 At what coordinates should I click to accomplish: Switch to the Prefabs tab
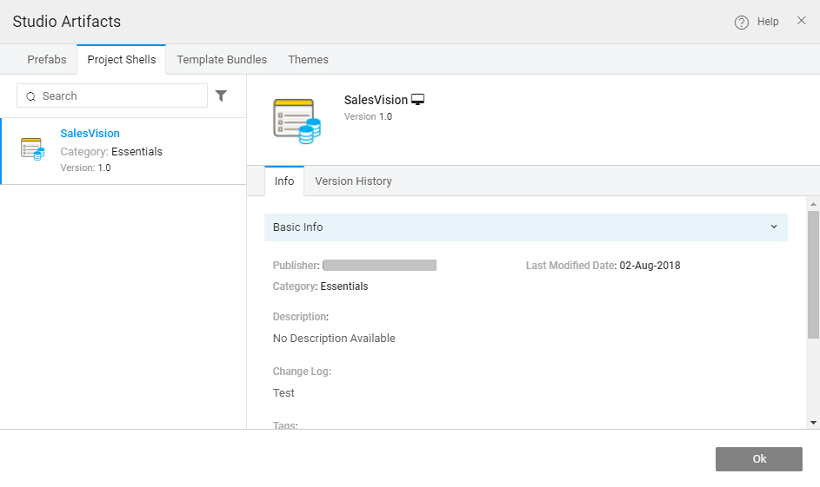47,60
